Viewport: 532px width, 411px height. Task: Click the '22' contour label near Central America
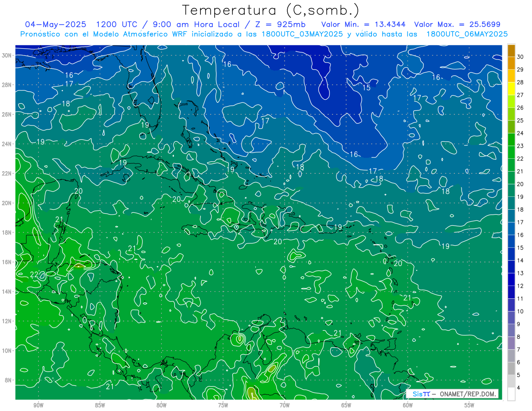coord(34,275)
